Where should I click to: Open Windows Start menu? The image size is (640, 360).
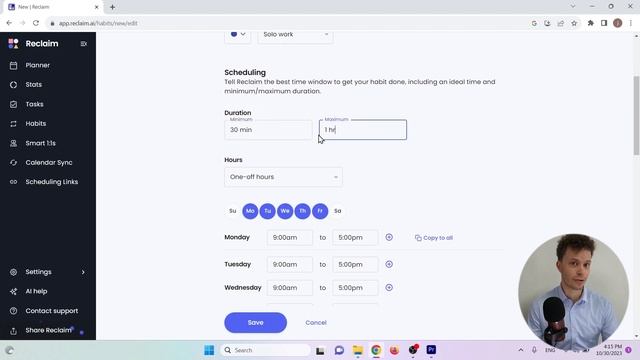pos(209,350)
